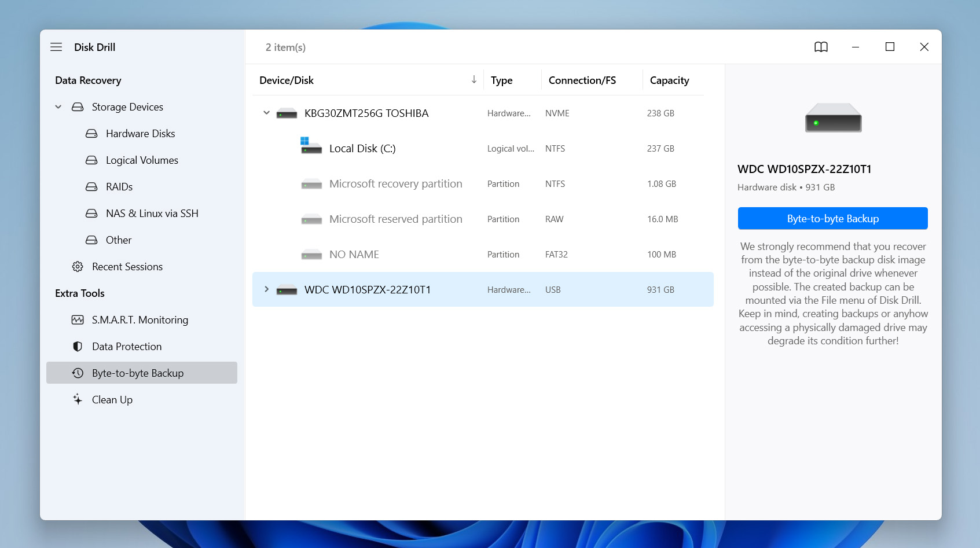Click the Extra Tools section heading
980x548 pixels.
pos(80,293)
